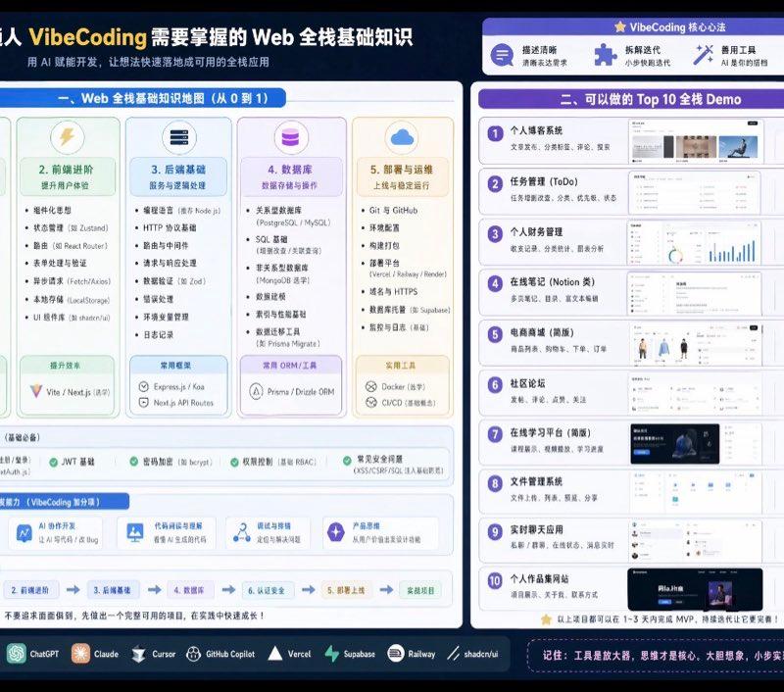
Task: Click the 域名与 HTTPS list item
Action: pos(393,291)
